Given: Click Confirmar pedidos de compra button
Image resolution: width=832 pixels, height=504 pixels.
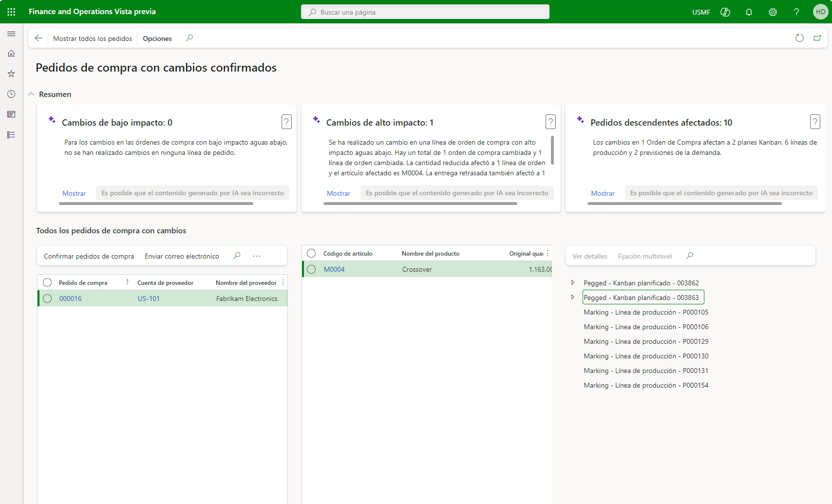Looking at the screenshot, I should pyautogui.click(x=89, y=256).
